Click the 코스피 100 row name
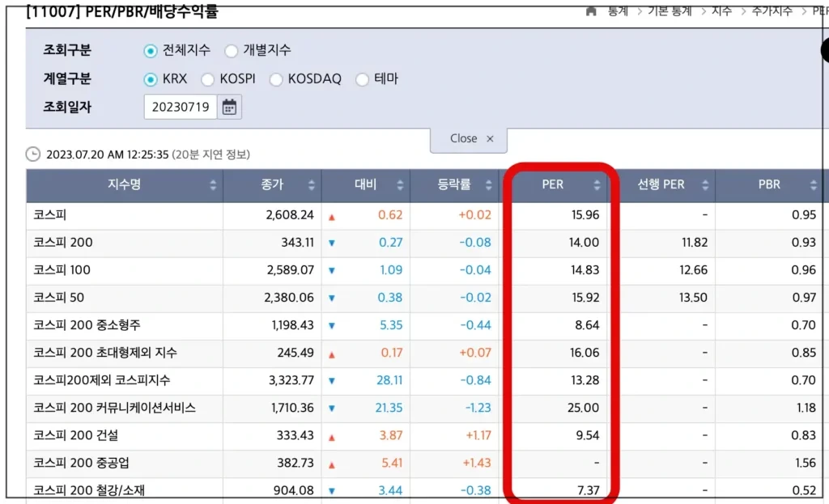This screenshot has height=504, width=829. (x=62, y=270)
